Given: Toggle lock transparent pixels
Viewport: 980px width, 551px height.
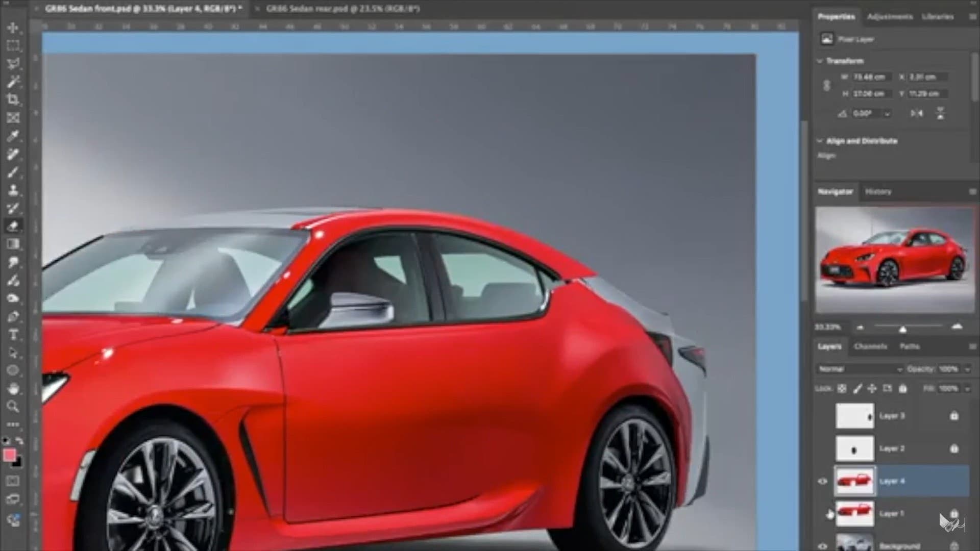Looking at the screenshot, I should tap(842, 389).
